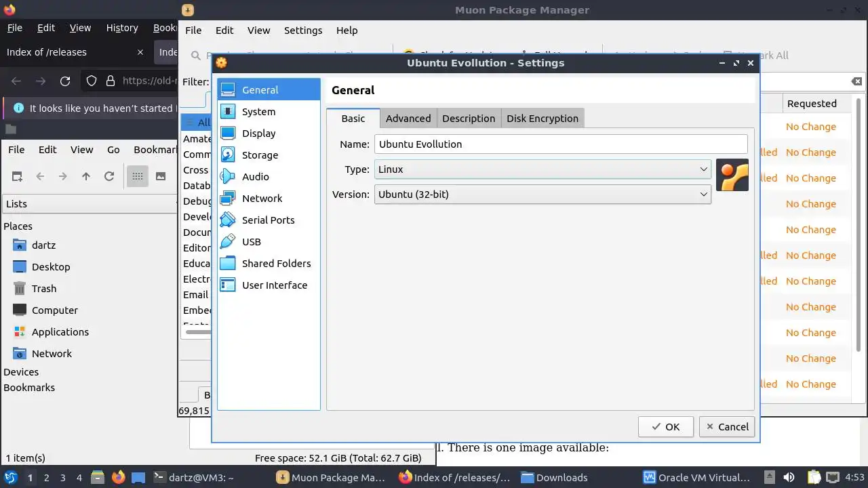Select the General settings category
The height and width of the screenshot is (488, 868).
tap(269, 89)
